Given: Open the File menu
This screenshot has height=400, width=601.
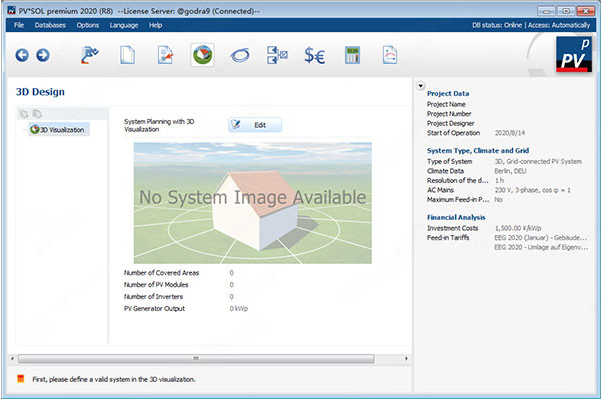Looking at the screenshot, I should point(20,24).
